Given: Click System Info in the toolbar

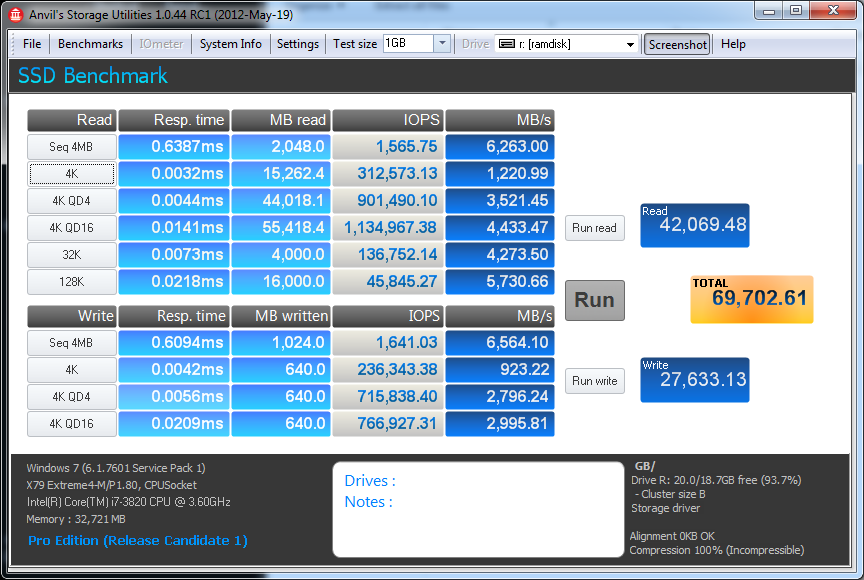Looking at the screenshot, I should point(230,44).
